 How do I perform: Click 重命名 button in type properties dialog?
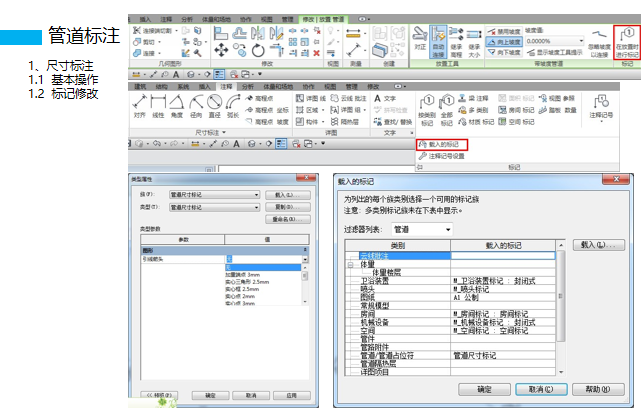(x=286, y=218)
